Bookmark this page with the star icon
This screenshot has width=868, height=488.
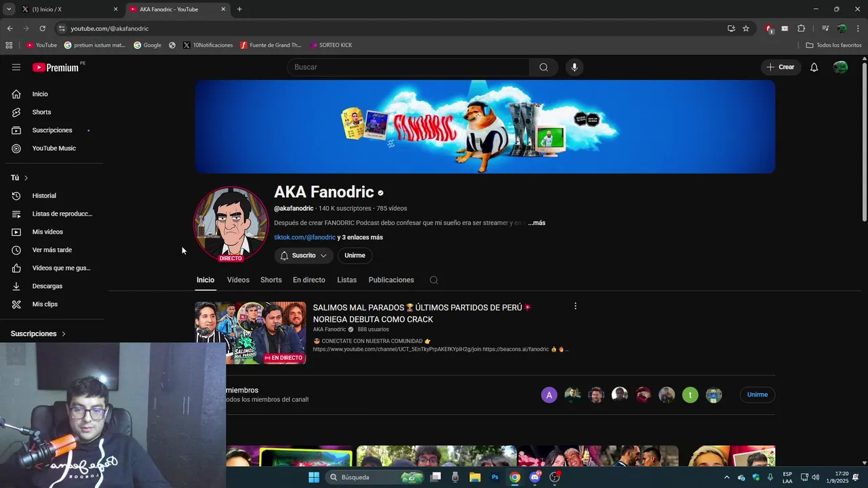746,28
